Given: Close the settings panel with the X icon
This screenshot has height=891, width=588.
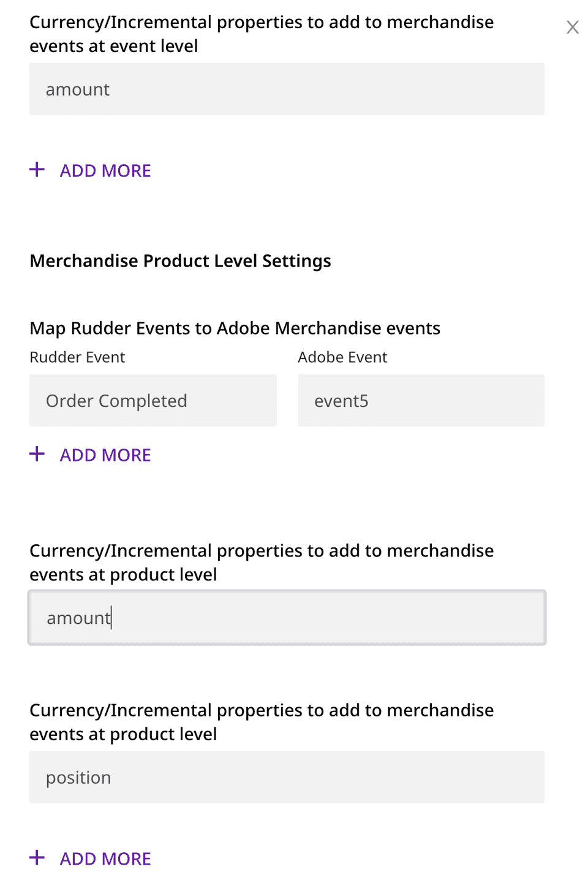Looking at the screenshot, I should [x=572, y=28].
